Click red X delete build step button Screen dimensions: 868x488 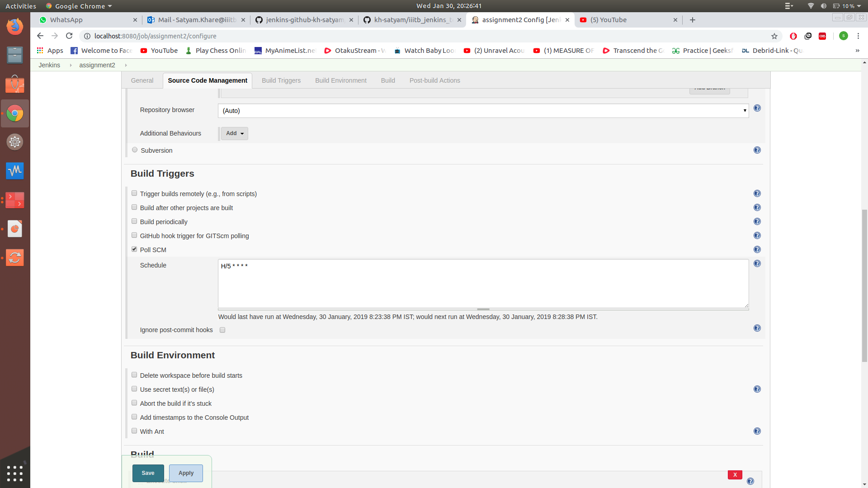pos(735,474)
